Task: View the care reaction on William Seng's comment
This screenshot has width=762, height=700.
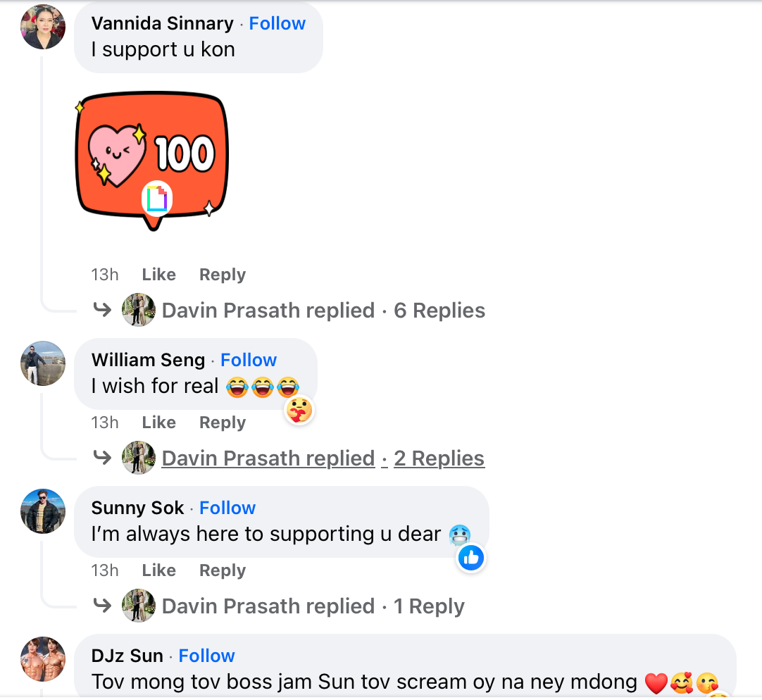Action: tap(299, 410)
